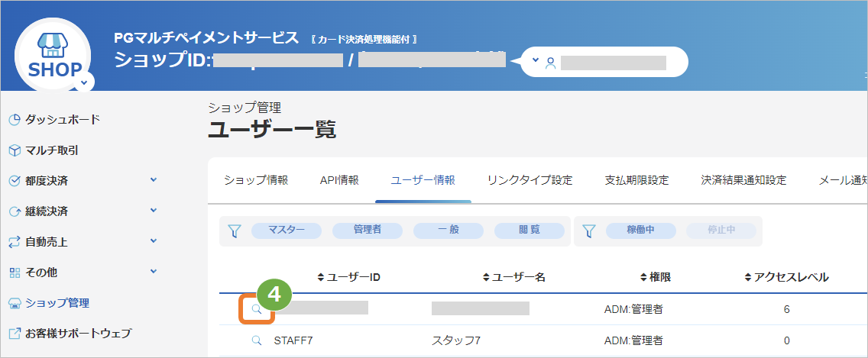This screenshot has height=358, width=868.
Task: Click the スタッフ7 user name cell
Action: point(455,340)
